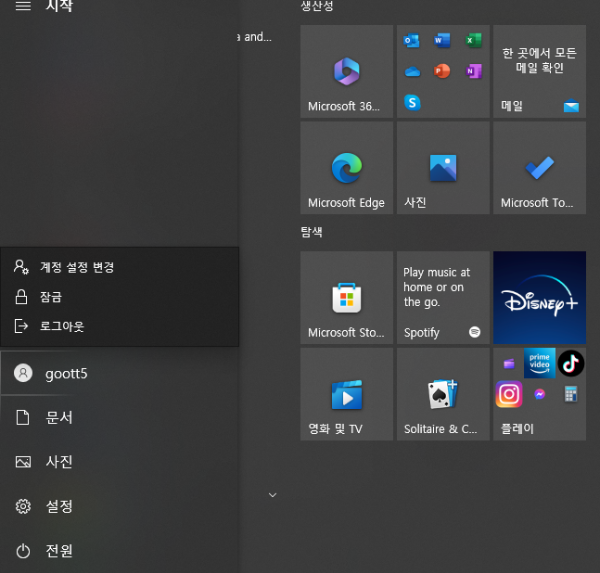The image size is (600, 573).
Task: Launch OneNote from the Office folder tile
Action: point(473,72)
